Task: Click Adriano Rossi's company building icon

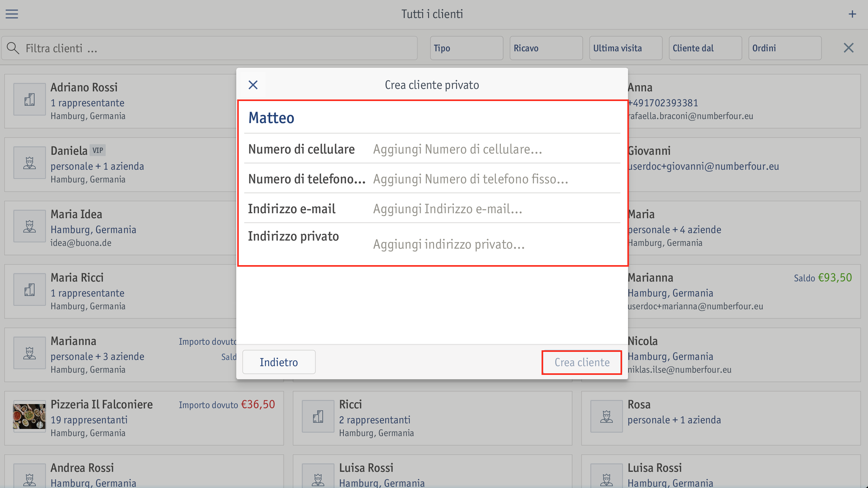Action: pos(30,99)
